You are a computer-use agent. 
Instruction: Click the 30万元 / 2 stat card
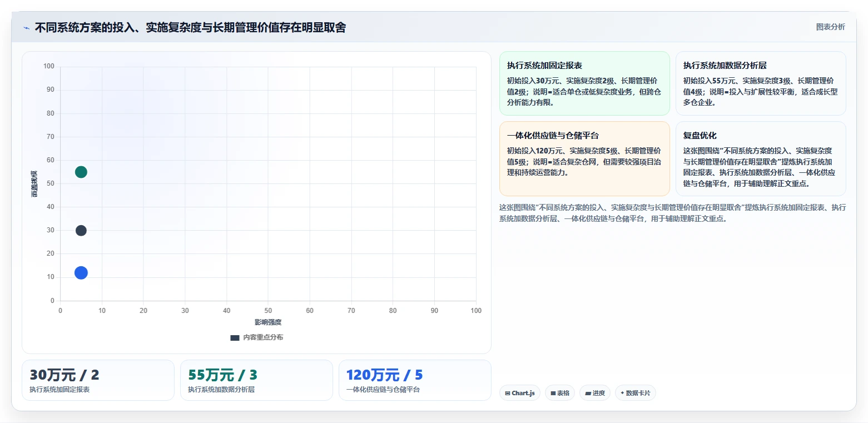(x=98, y=380)
